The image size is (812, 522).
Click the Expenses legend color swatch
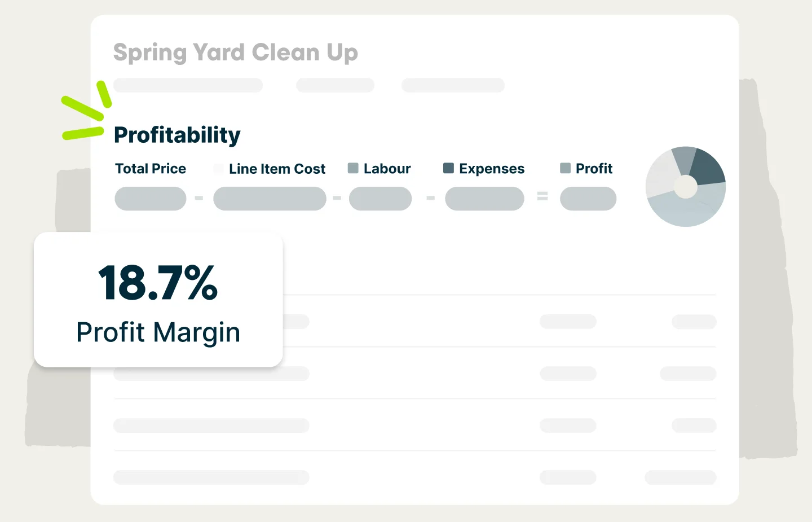(449, 168)
